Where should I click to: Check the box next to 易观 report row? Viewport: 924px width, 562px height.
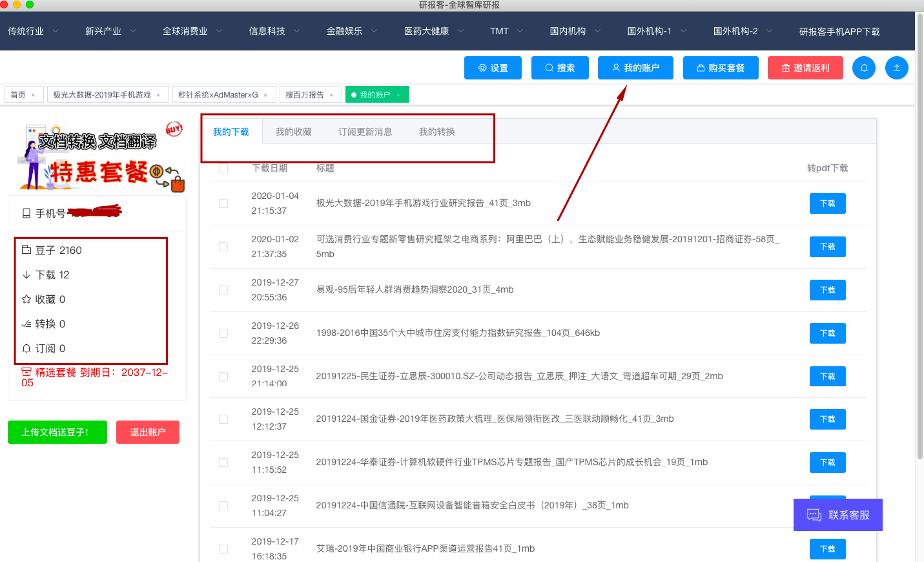coord(223,289)
